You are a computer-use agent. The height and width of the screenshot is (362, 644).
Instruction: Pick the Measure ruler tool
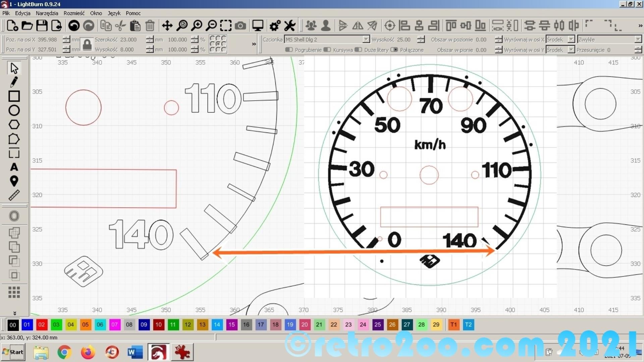14,195
